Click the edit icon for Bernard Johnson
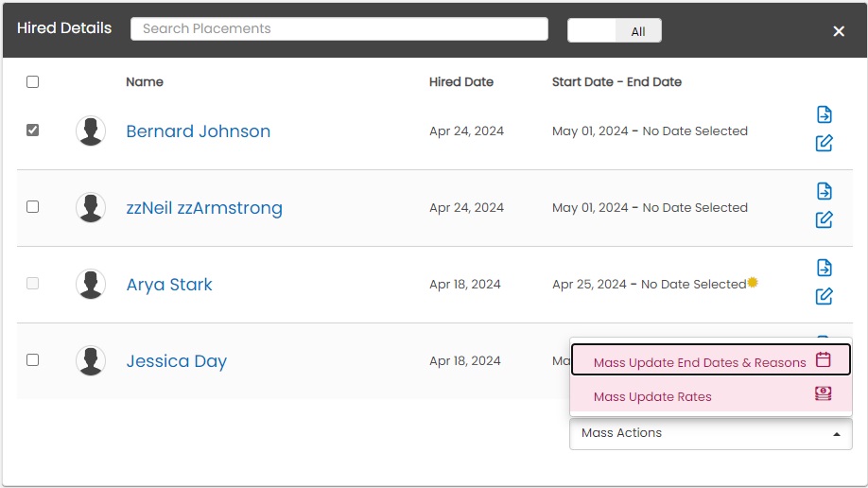868x488 pixels. point(824,144)
